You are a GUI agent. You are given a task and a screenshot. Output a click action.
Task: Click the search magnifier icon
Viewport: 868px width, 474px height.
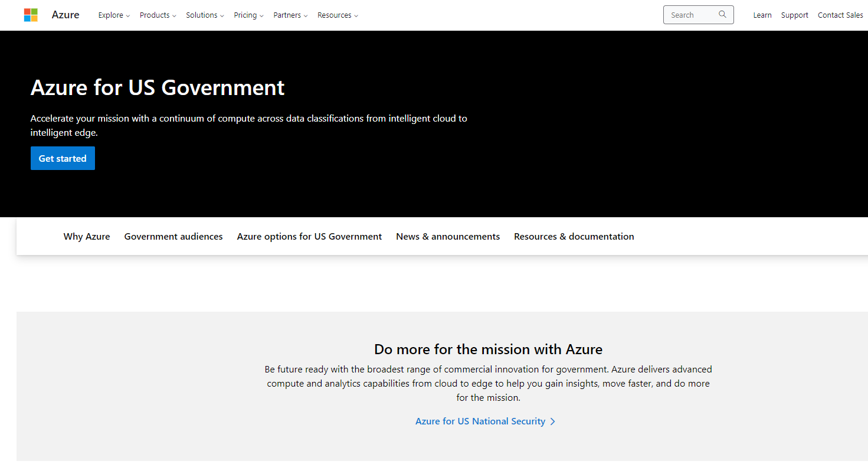click(722, 15)
